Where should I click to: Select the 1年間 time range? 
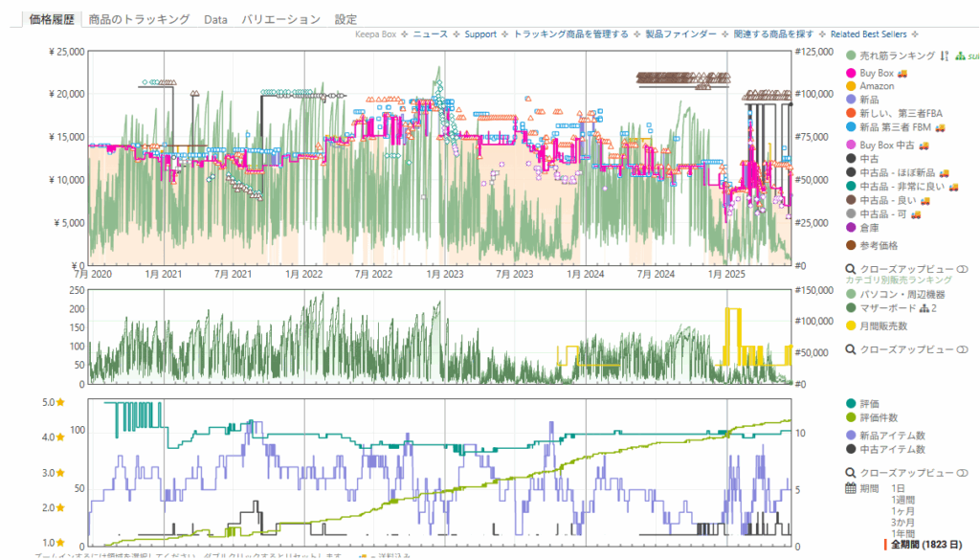click(903, 533)
